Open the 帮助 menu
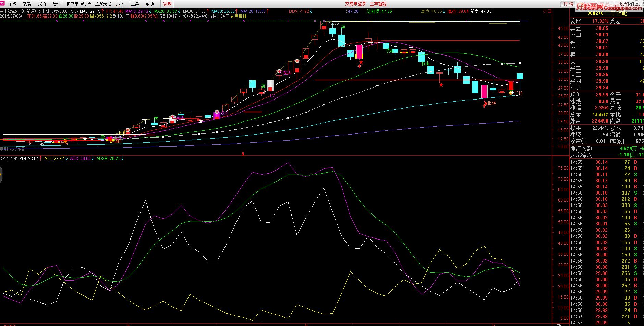The height and width of the screenshot is (326, 644). [x=150, y=4]
